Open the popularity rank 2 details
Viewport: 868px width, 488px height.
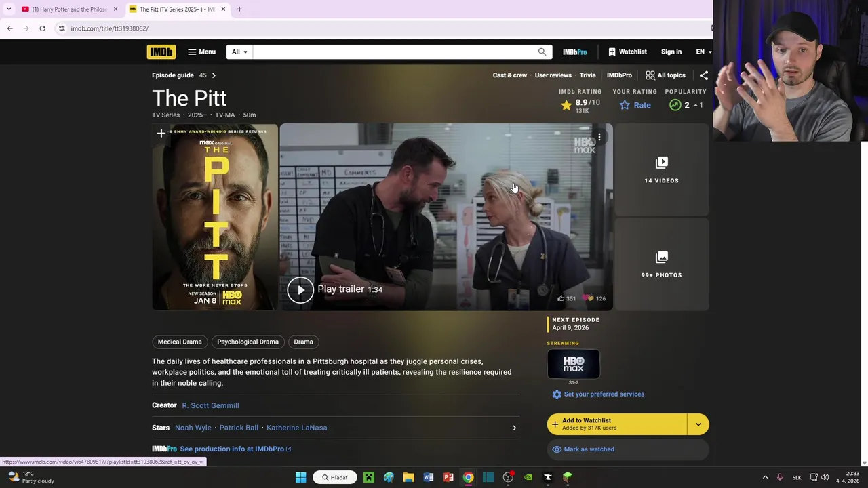click(x=686, y=105)
